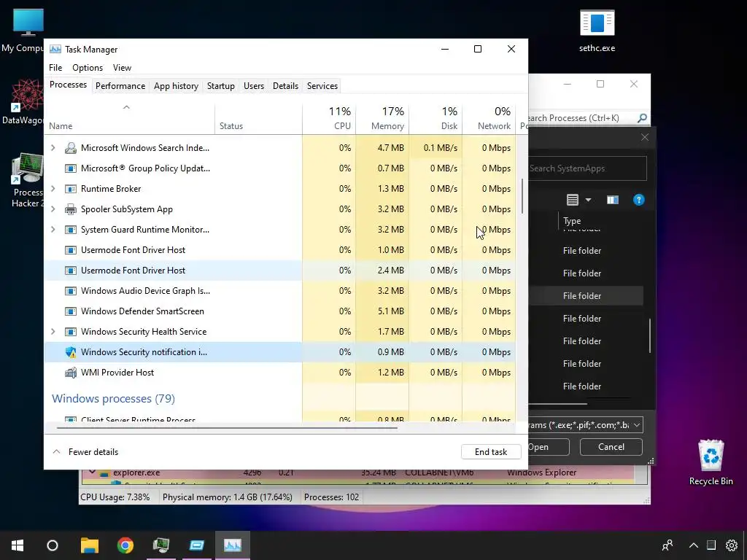747x560 pixels.
Task: Open the view options dropdown in file dialog
Action: coord(589,200)
